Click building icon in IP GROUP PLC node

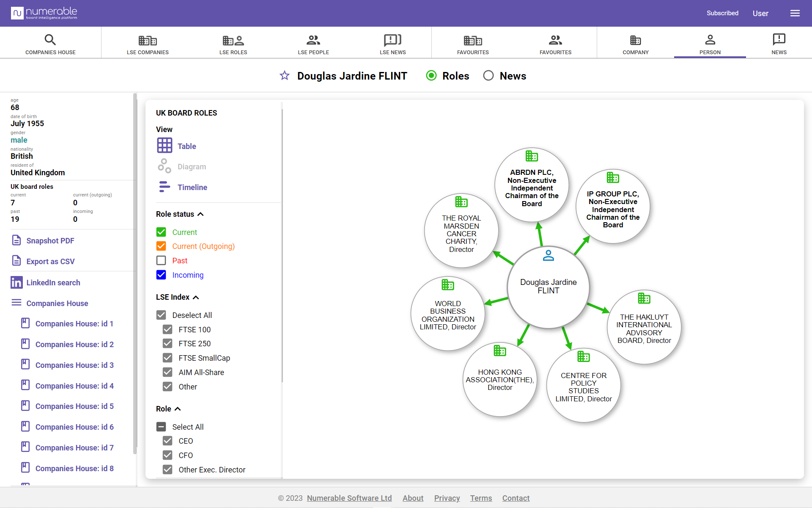[613, 177]
